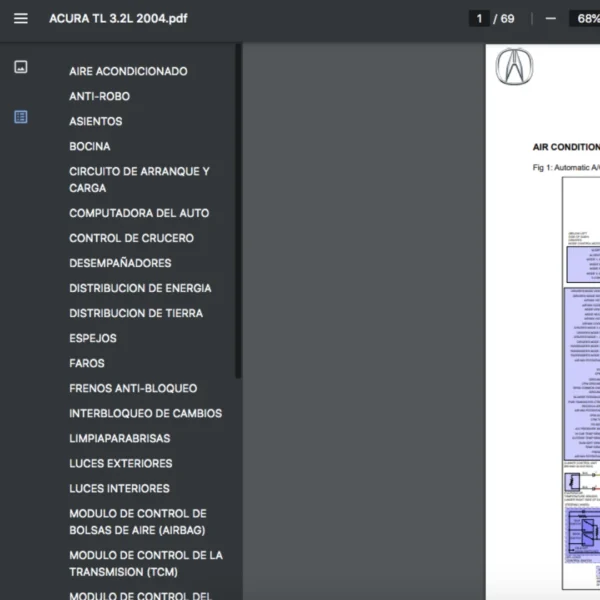The image size is (600, 600).
Task: Jump to DISTRIBUCION DE ENERGIA
Action: coord(140,288)
